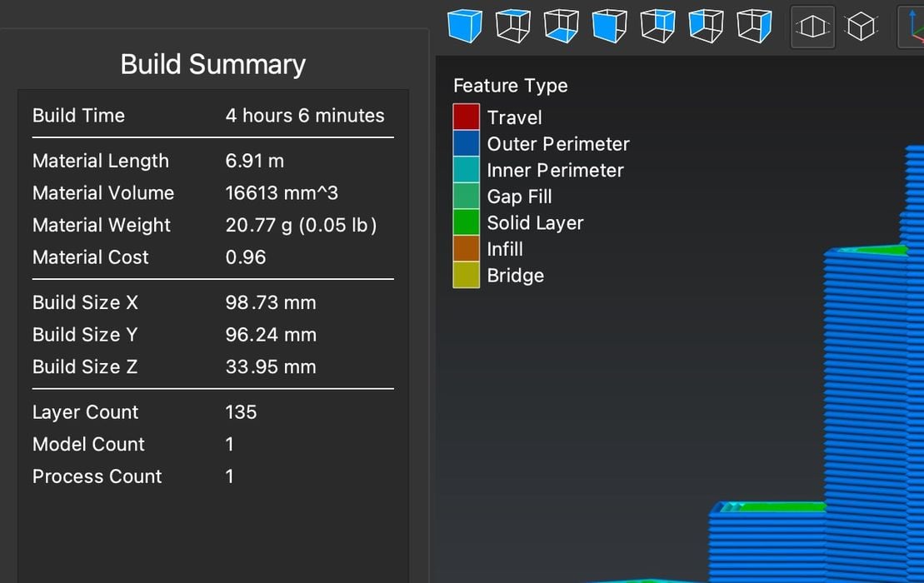Click the Build Summary panel heading
Viewport: 924px width, 583px height.
pyautogui.click(x=213, y=64)
